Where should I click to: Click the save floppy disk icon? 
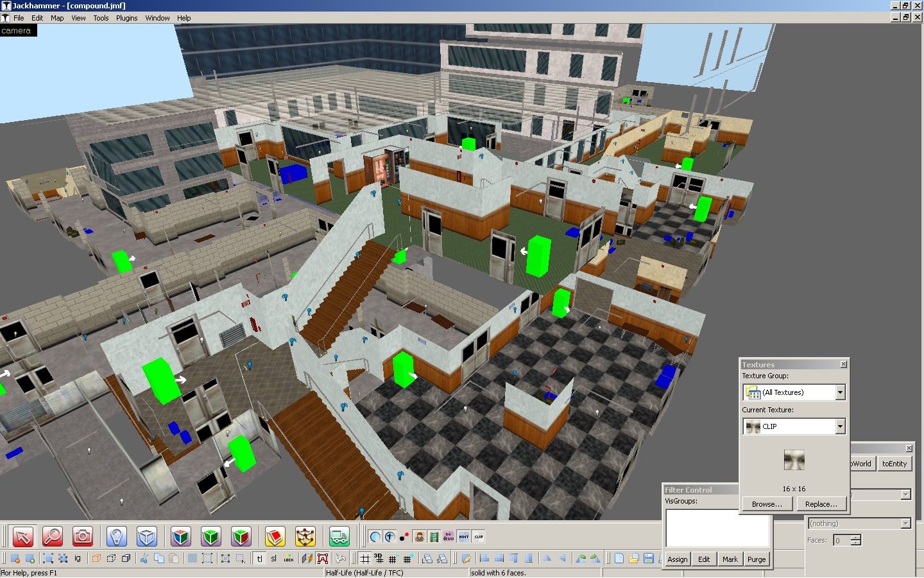[649, 558]
